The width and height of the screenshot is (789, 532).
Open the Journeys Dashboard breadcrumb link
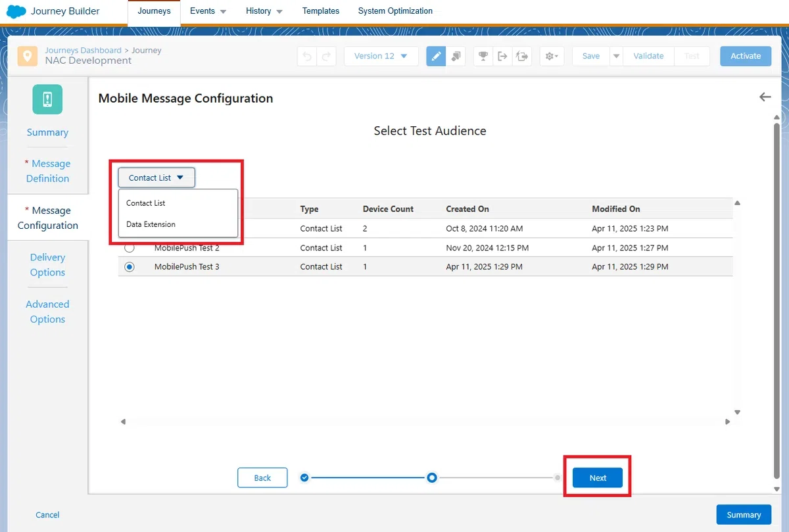(83, 50)
